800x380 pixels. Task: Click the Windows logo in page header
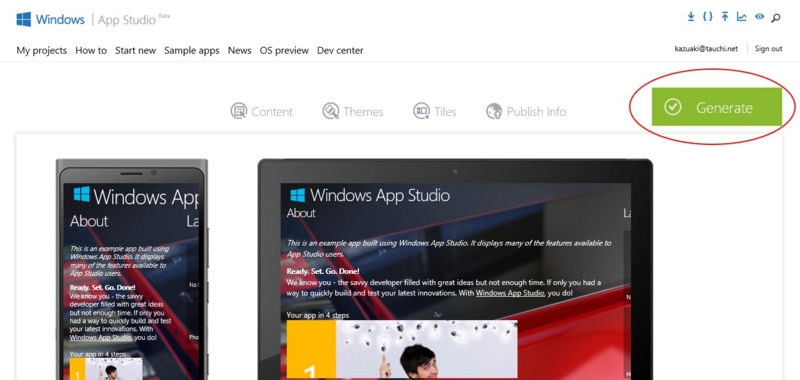[x=23, y=19]
